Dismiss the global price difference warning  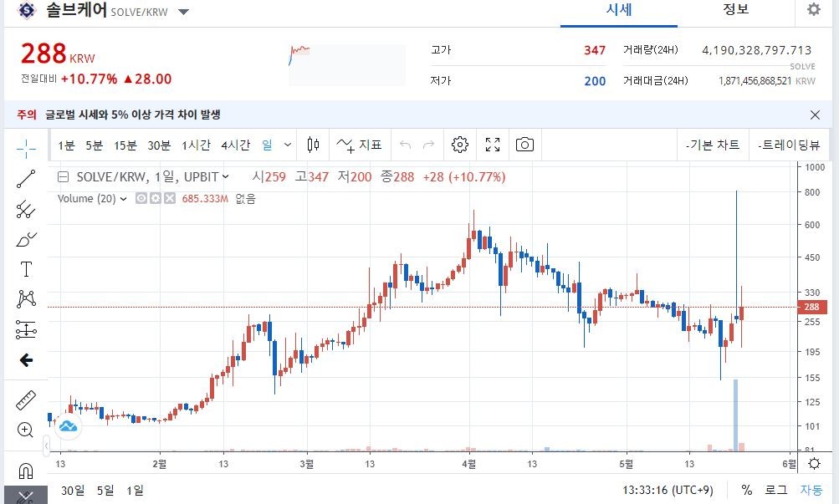(815, 115)
